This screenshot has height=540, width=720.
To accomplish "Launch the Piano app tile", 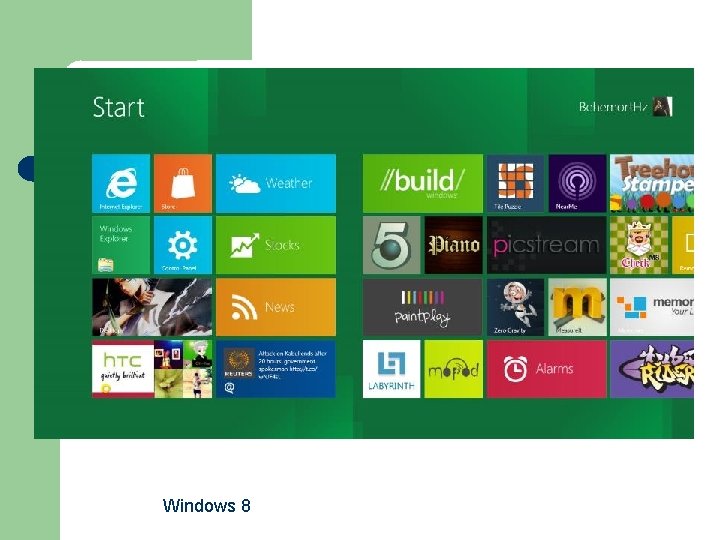I will point(453,245).
